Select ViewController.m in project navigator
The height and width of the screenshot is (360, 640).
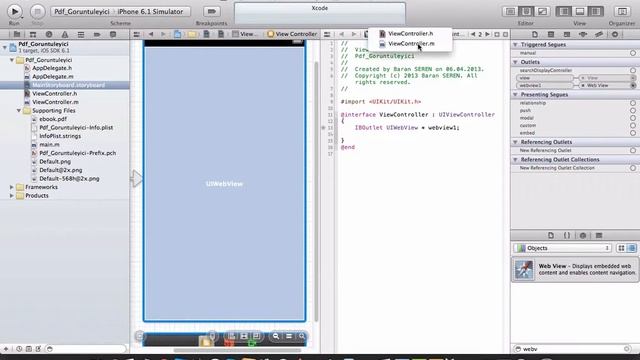(x=55, y=102)
